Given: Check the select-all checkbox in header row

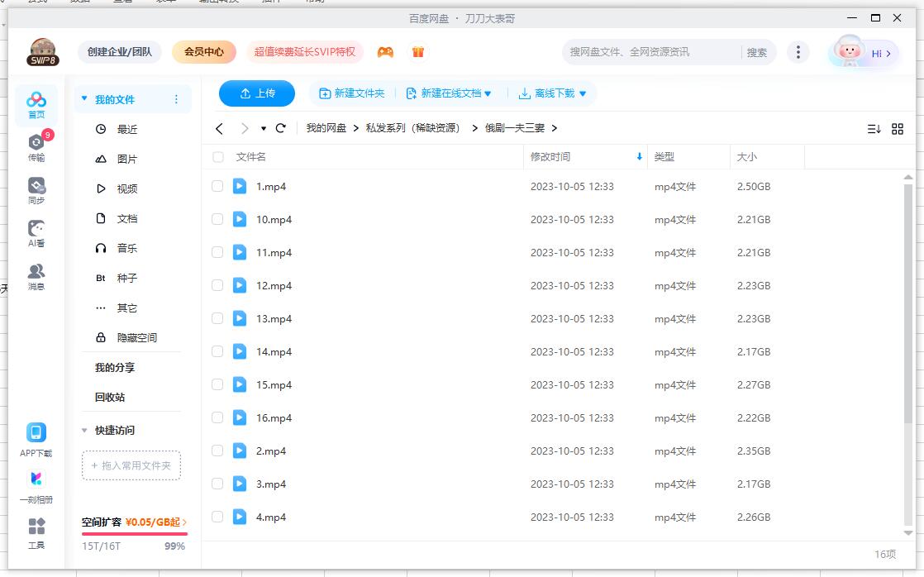Looking at the screenshot, I should click(217, 157).
